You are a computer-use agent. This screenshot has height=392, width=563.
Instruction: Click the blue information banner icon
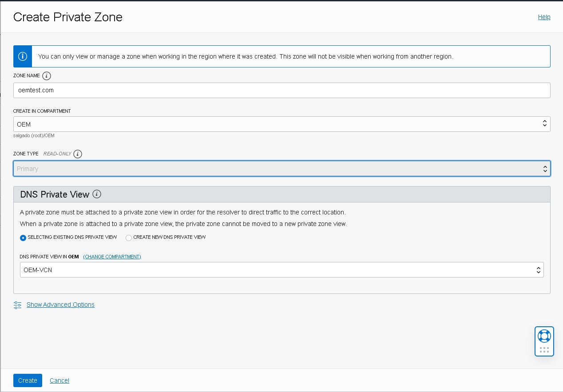(x=22, y=56)
